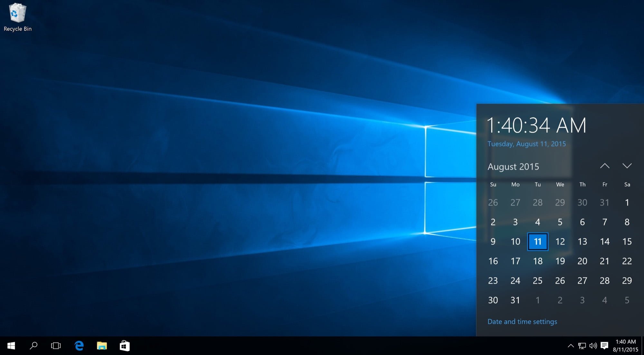
Task: Open Microsoft Edge browser
Action: click(x=79, y=346)
